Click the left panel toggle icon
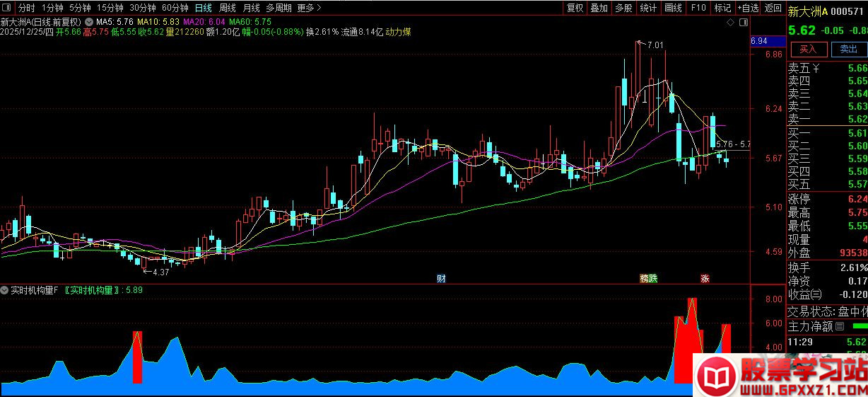The height and width of the screenshot is (397, 868). pos(7,8)
